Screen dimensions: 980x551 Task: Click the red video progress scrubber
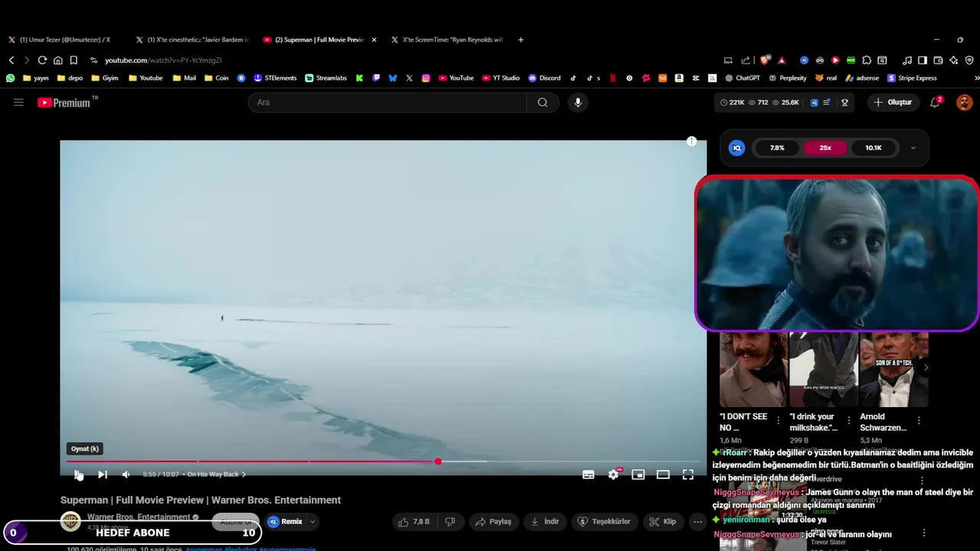coord(438,461)
